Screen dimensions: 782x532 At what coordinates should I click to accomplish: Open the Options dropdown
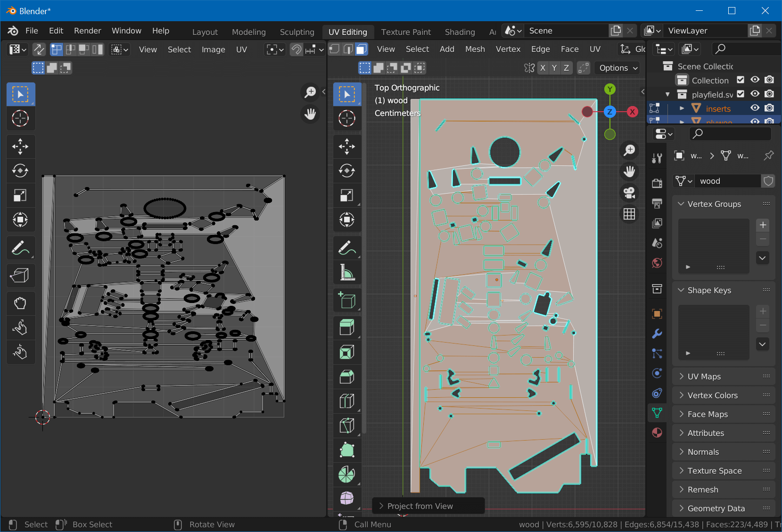(617, 68)
